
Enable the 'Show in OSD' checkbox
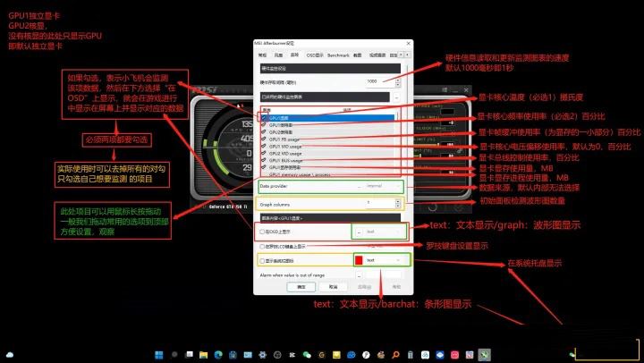pyautogui.click(x=262, y=231)
